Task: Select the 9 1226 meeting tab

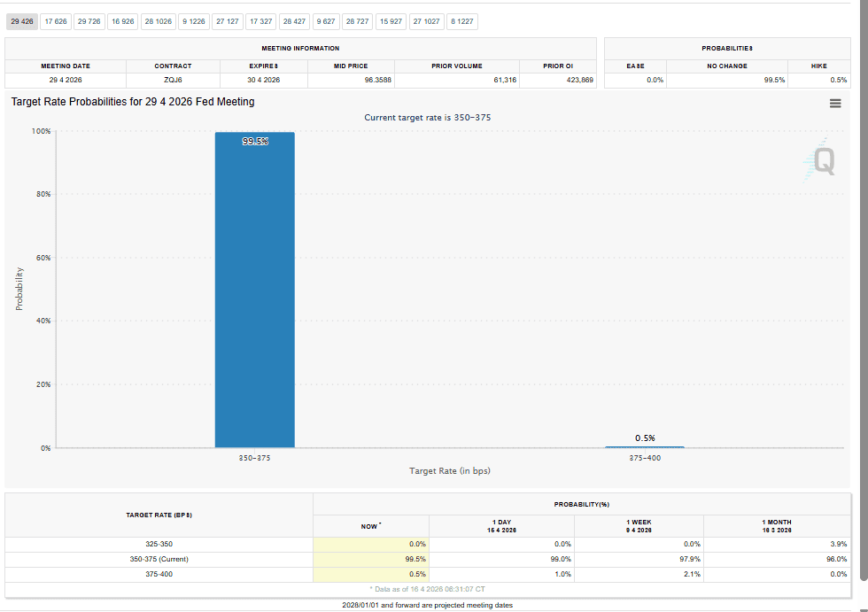Action: (194, 21)
